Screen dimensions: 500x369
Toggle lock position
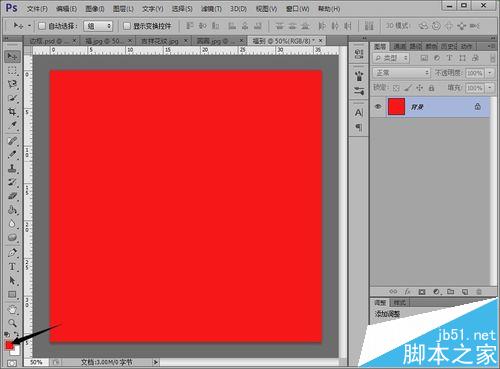(420, 88)
